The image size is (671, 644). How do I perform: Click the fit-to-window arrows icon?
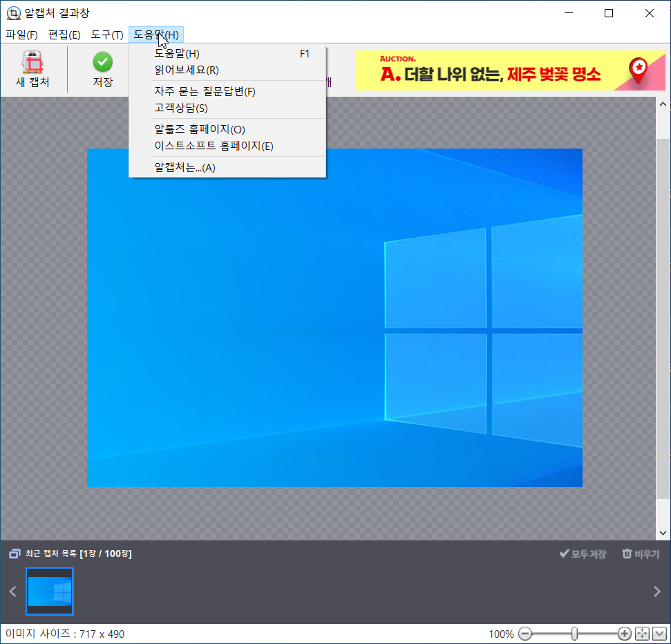point(643,634)
